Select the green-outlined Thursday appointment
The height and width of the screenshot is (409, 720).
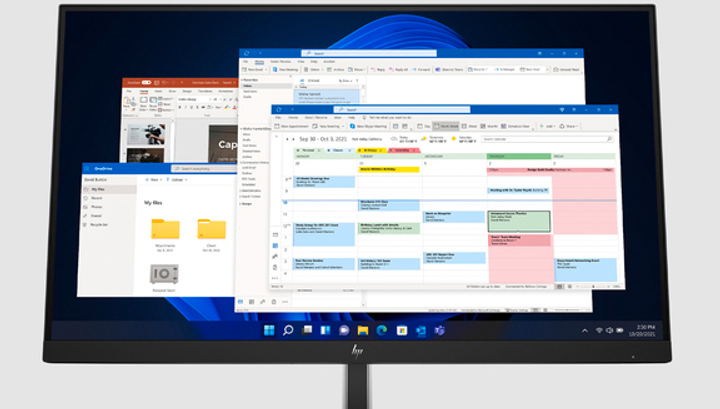coord(519,222)
